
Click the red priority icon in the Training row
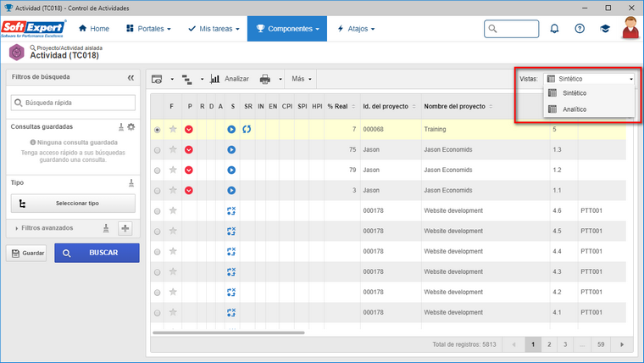(x=188, y=129)
